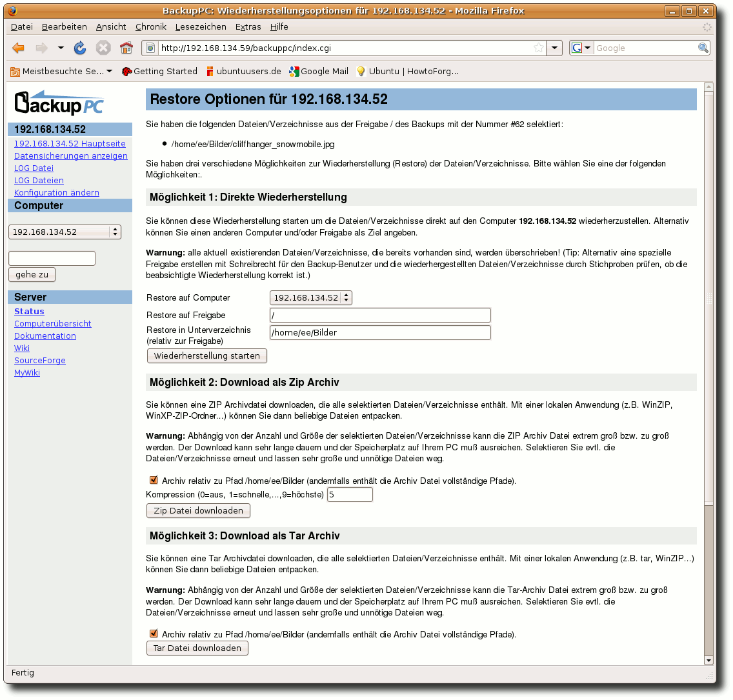This screenshot has height=700, width=733.
Task: Open the Lesezeichen menu
Action: (x=201, y=26)
